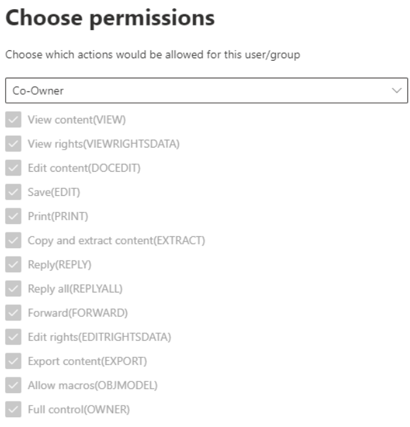Toggle the Save(EDIT) checkbox
Screen dimensions: 410x427
(x=13, y=192)
